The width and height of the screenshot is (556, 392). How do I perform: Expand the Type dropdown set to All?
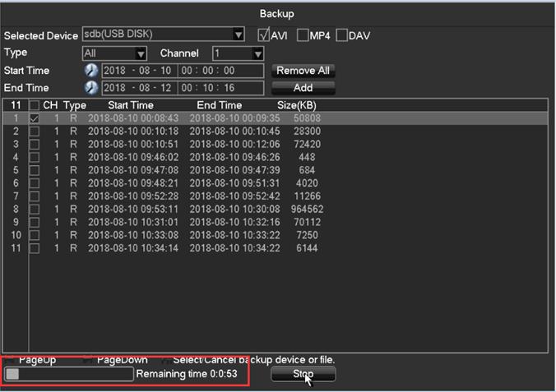coord(141,53)
